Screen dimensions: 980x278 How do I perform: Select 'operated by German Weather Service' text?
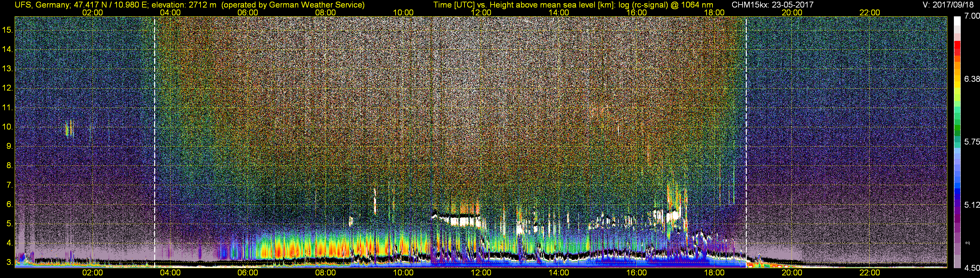pyautogui.click(x=293, y=5)
